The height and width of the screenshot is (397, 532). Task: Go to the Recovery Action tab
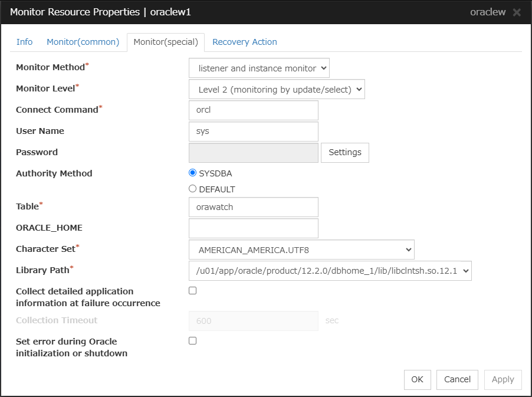pos(244,42)
